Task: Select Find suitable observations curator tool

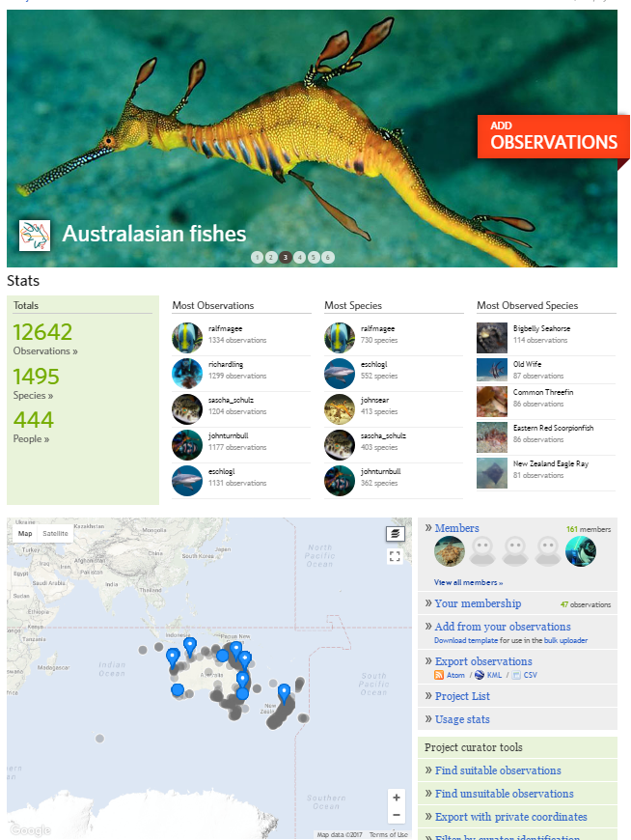Action: [x=498, y=770]
